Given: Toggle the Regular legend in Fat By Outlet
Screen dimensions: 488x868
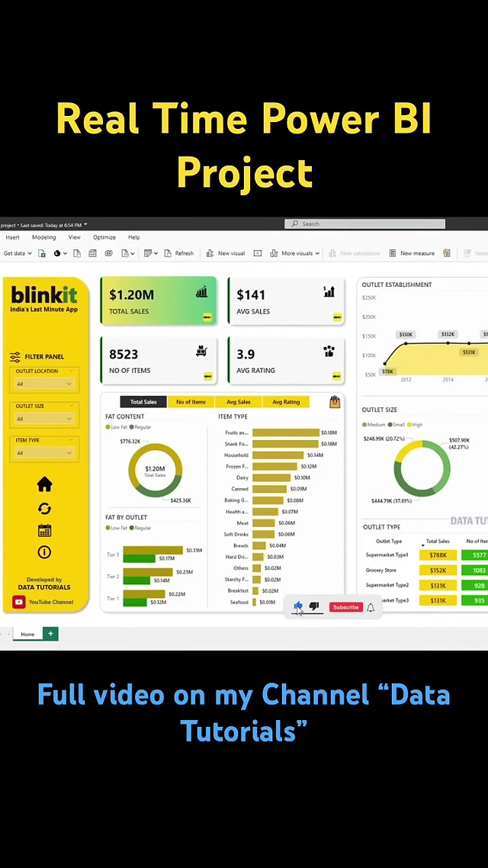Looking at the screenshot, I should [141, 528].
